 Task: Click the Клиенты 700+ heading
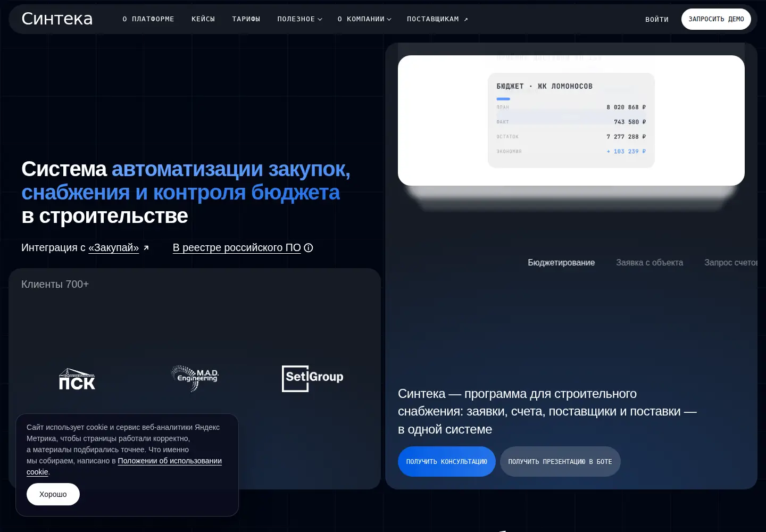point(55,284)
